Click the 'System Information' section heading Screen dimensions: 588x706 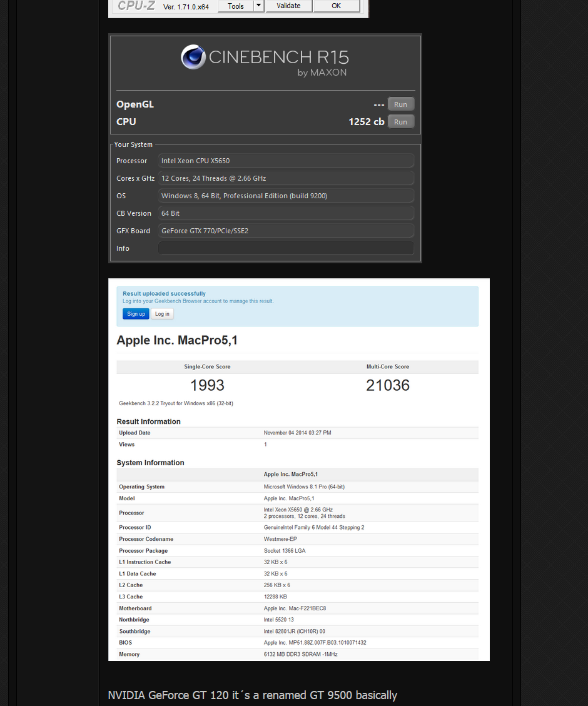point(150,462)
